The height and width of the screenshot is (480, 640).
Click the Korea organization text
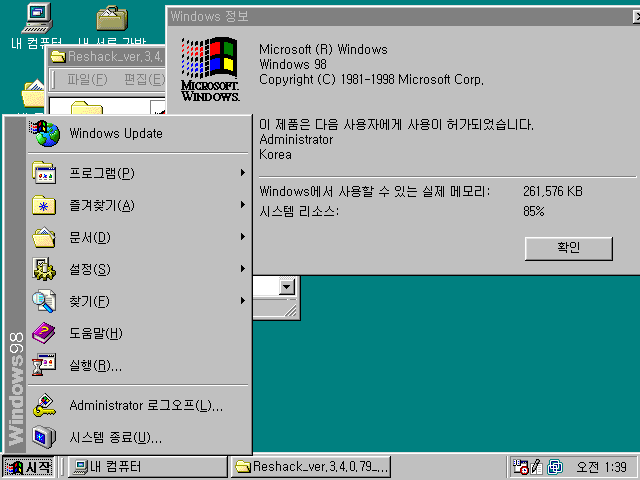[276, 155]
